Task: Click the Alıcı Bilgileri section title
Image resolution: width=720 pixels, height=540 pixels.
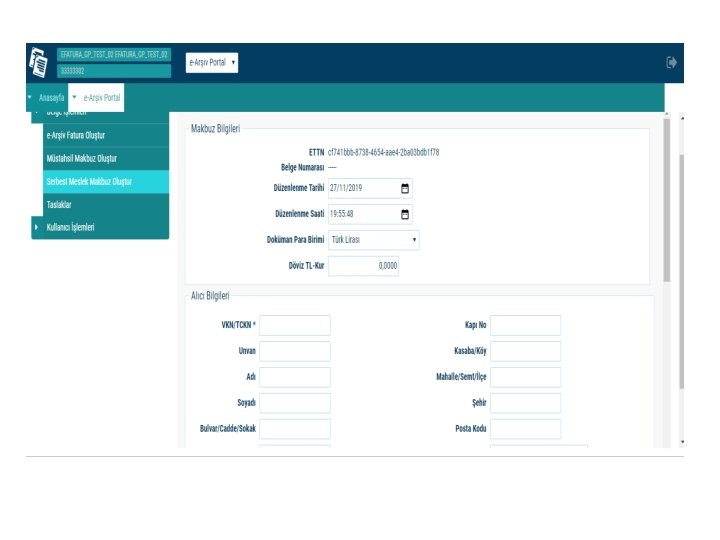Action: tap(210, 296)
